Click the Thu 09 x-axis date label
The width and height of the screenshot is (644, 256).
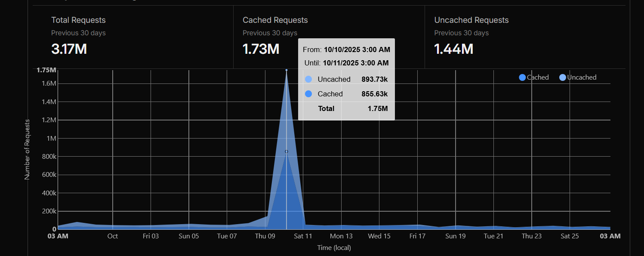tap(265, 236)
